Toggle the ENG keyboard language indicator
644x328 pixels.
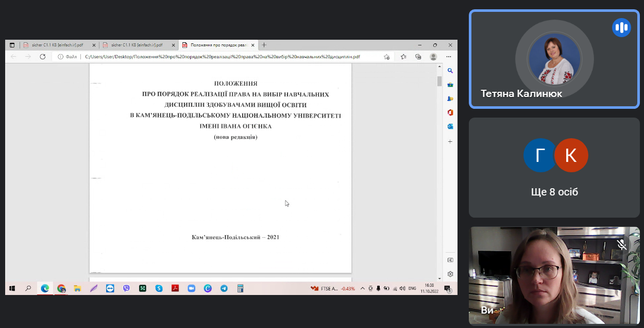tap(412, 289)
